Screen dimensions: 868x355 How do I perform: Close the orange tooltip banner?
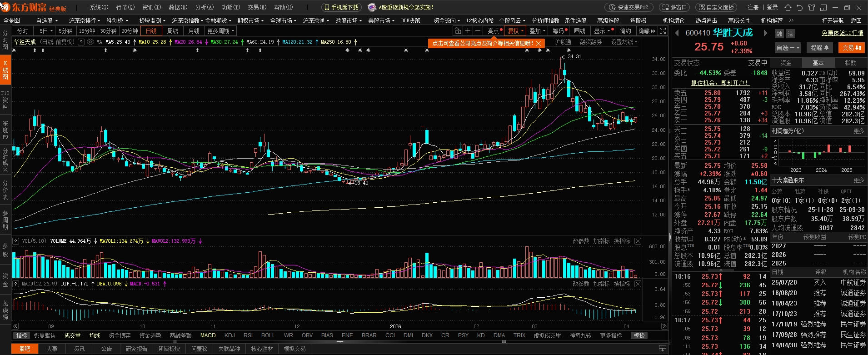(539, 43)
